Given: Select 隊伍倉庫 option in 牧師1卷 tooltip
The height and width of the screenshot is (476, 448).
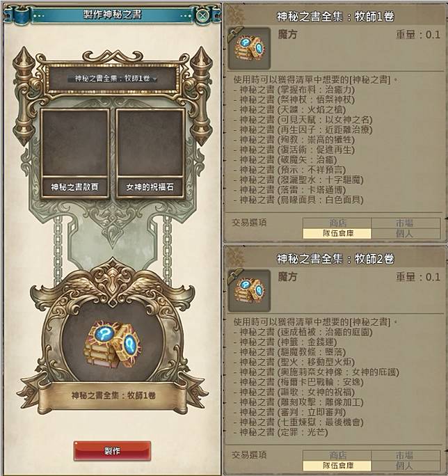Looking at the screenshot, I should pos(337,233).
